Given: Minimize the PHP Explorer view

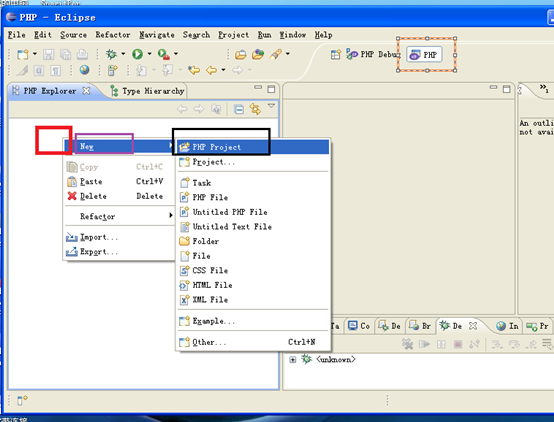Looking at the screenshot, I should tap(258, 87).
